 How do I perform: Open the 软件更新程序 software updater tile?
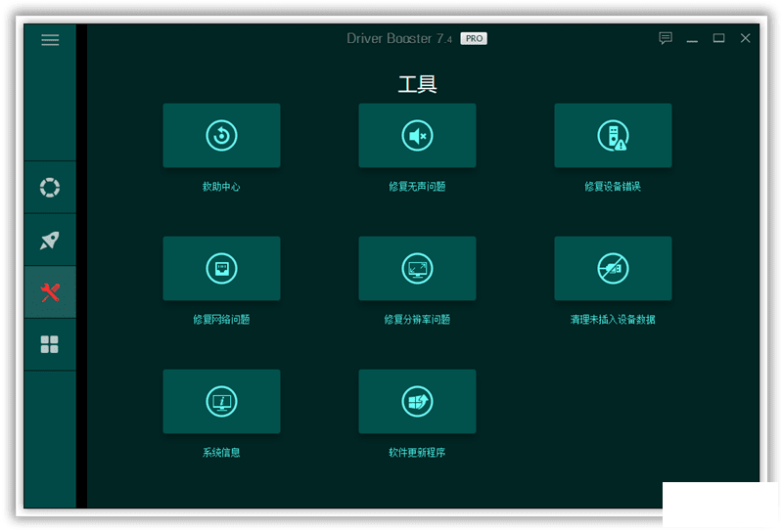coord(417,401)
